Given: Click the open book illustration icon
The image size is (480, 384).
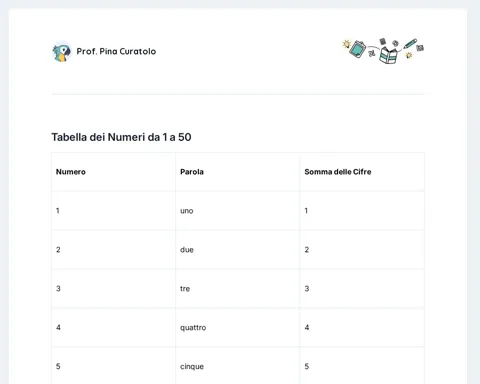Looking at the screenshot, I should [x=388, y=55].
